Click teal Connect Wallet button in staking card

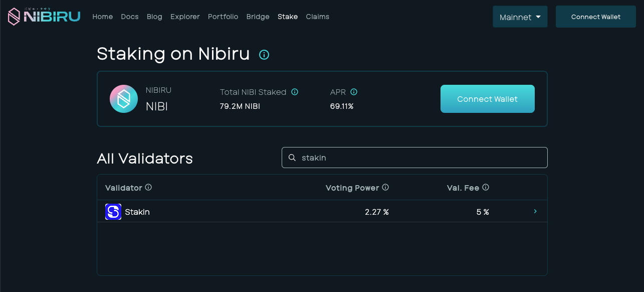[488, 99]
